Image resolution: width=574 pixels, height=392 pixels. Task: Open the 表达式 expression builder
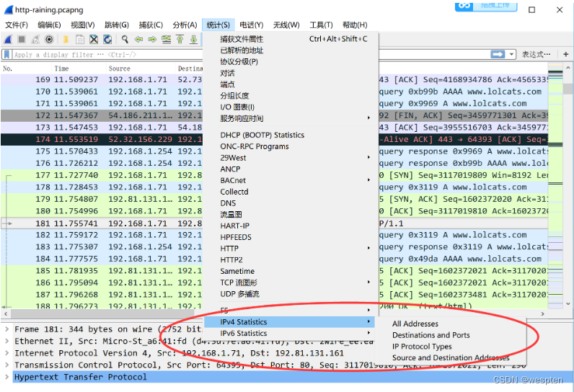pyautogui.click(x=536, y=55)
